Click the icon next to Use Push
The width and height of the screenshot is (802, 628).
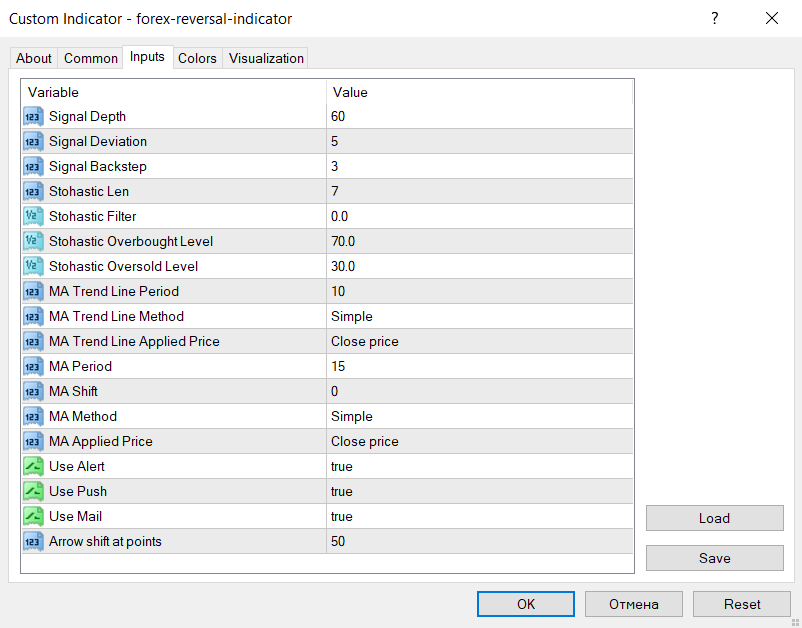(32, 492)
